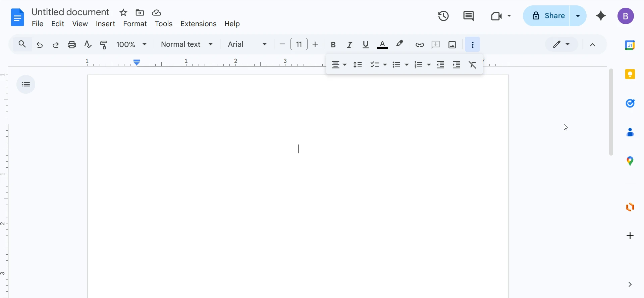Open the Format menu
644x298 pixels.
tap(135, 24)
